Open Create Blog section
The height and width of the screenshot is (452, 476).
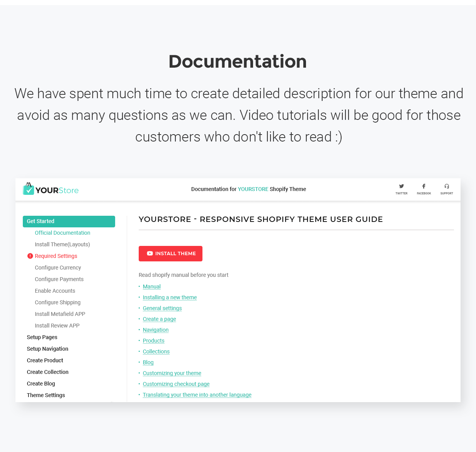[41, 384]
